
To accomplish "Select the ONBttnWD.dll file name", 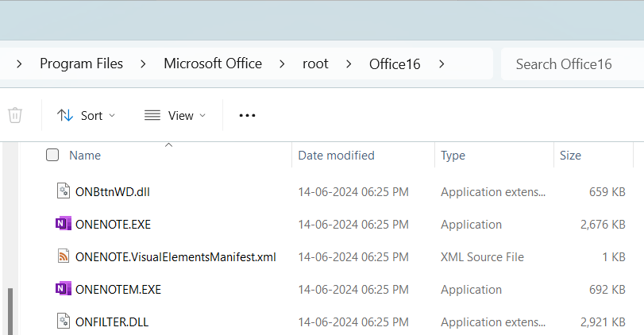I will pos(113,192).
